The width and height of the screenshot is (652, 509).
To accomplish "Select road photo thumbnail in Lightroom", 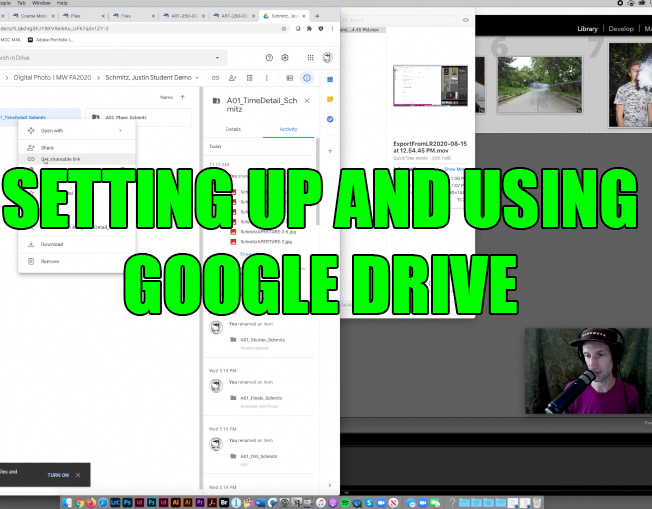I will tap(540, 85).
